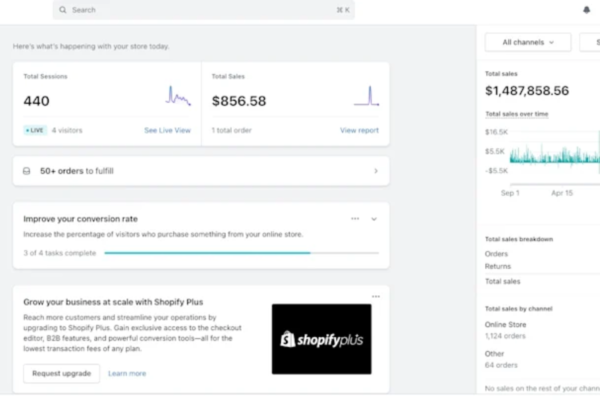The width and height of the screenshot is (600, 400).
Task: Click the orders inbox icon
Action: [26, 171]
